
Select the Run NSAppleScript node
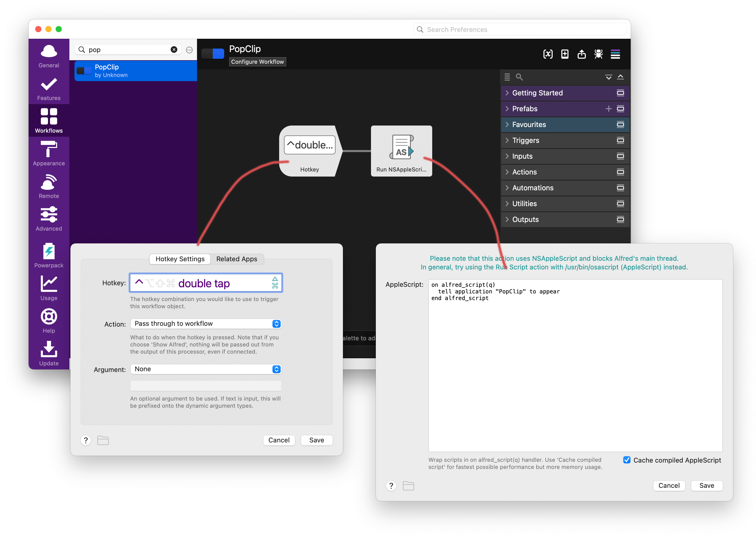(401, 151)
